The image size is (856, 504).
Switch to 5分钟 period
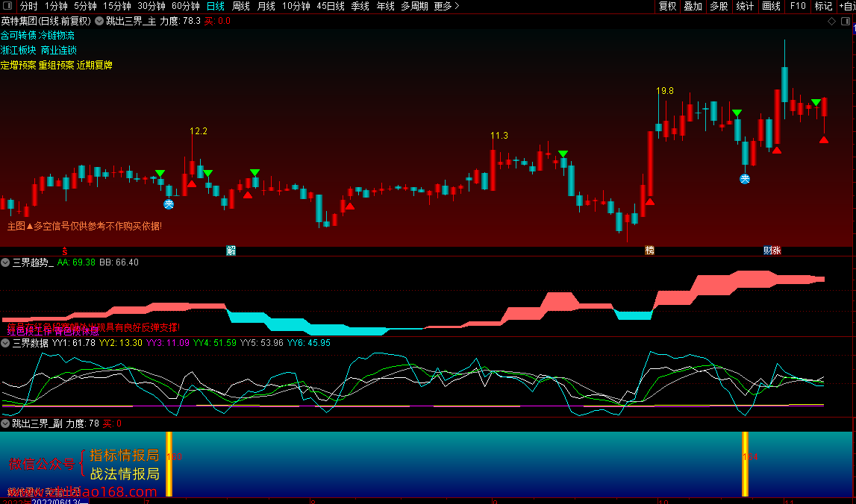(85, 6)
